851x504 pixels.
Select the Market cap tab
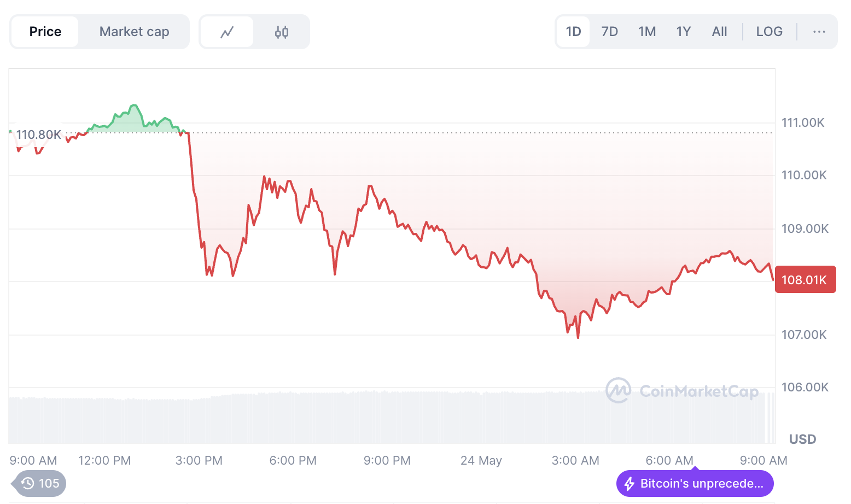[x=134, y=32]
